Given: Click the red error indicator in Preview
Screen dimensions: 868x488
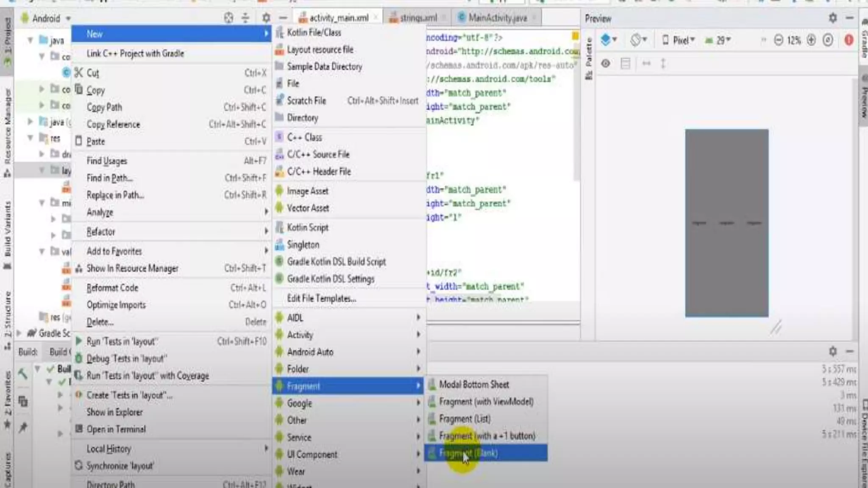Looking at the screenshot, I should (849, 40).
